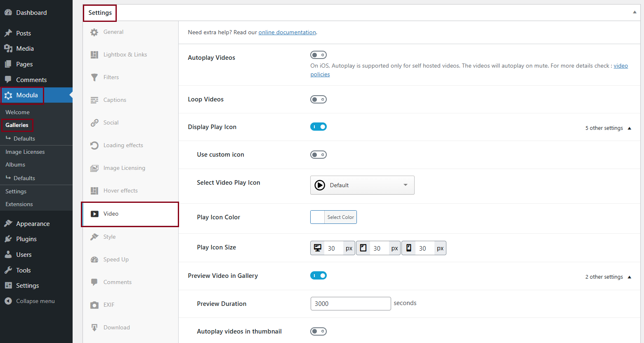The image size is (644, 343).
Task: Open the online documentation link
Action: click(287, 32)
